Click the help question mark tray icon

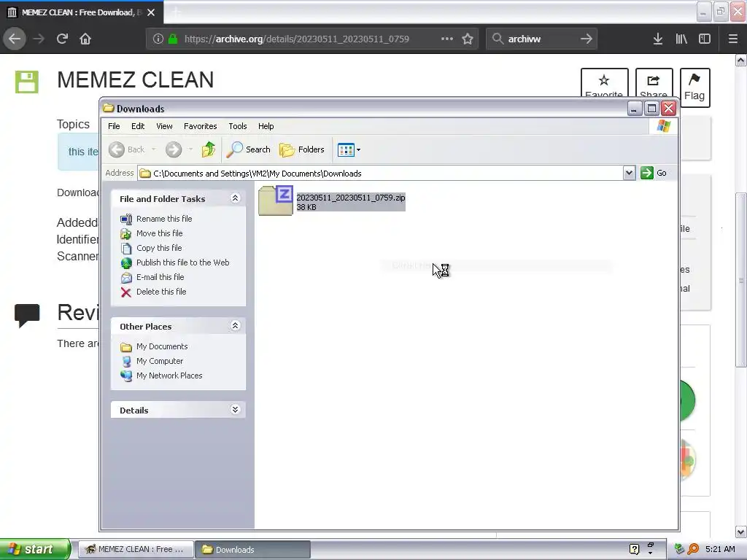click(634, 549)
